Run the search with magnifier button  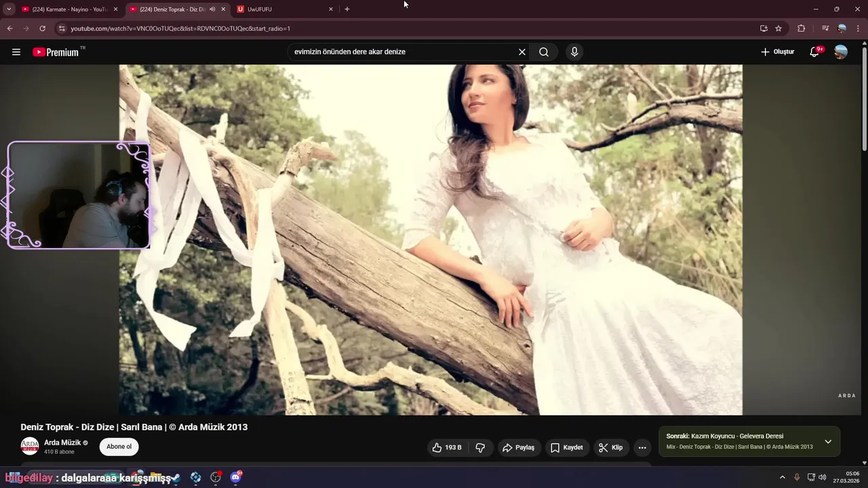(544, 52)
